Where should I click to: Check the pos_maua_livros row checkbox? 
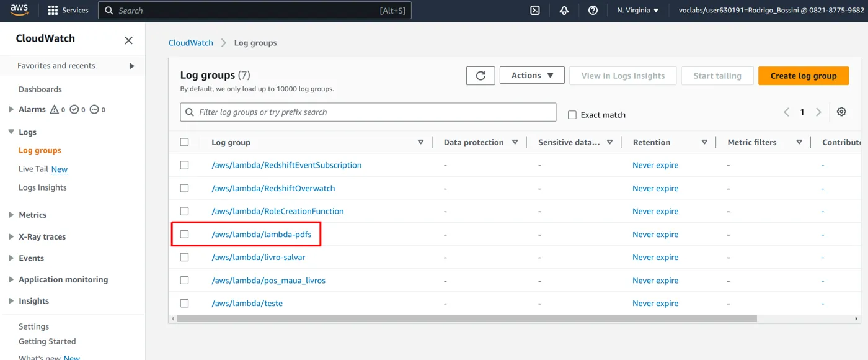(184, 280)
